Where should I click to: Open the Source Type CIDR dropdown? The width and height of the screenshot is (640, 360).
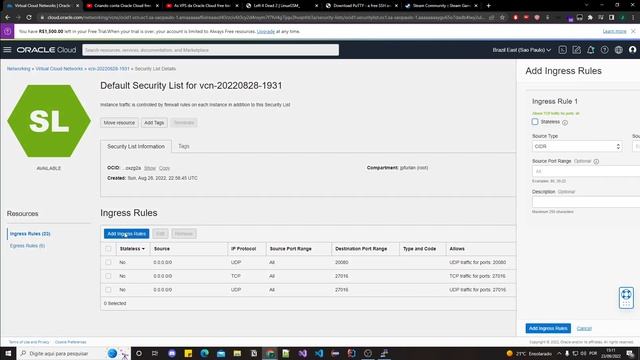point(577,146)
